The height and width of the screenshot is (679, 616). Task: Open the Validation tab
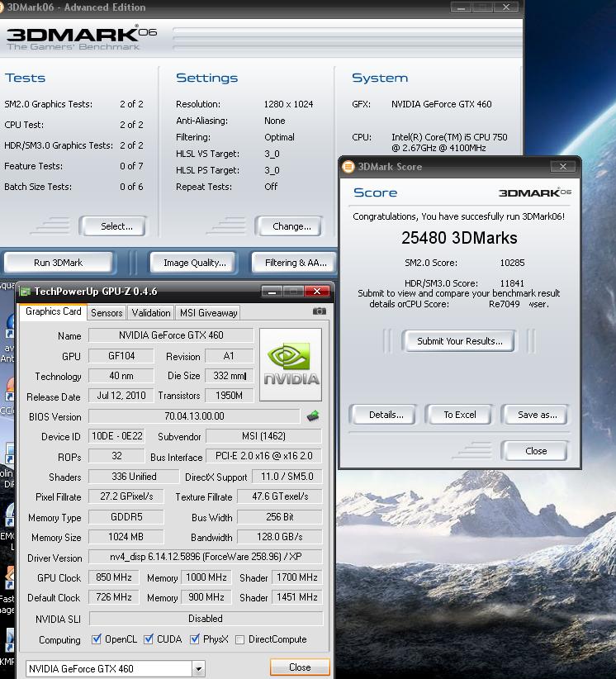tap(150, 312)
